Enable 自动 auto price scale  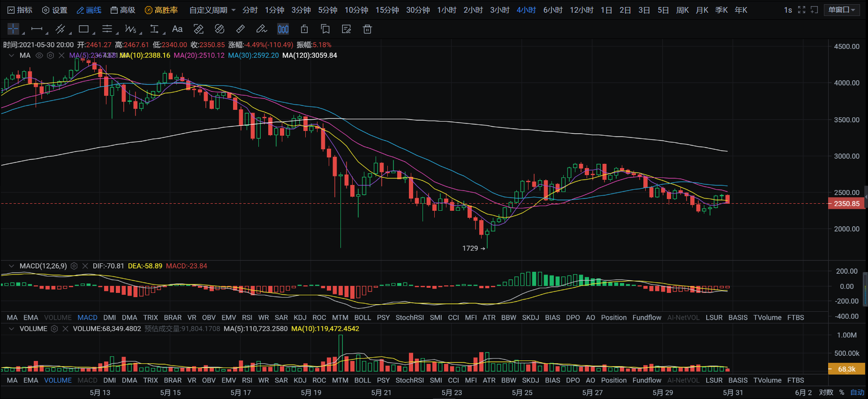857,392
